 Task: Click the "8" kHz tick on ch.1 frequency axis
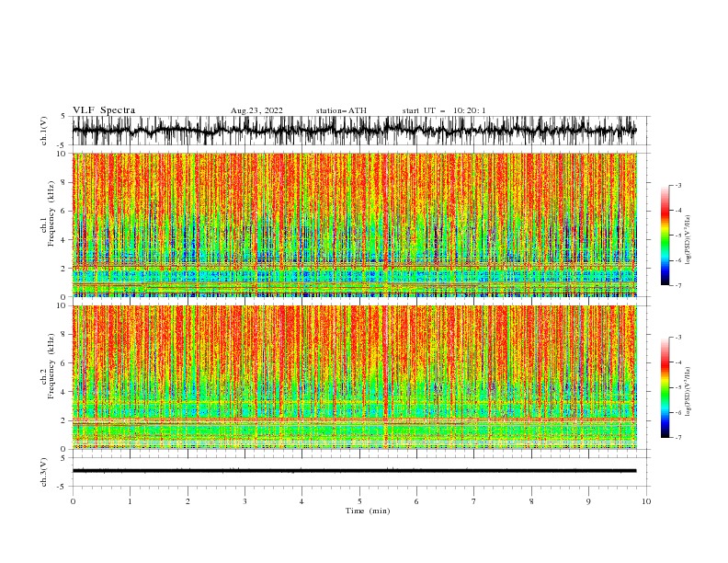64,182
